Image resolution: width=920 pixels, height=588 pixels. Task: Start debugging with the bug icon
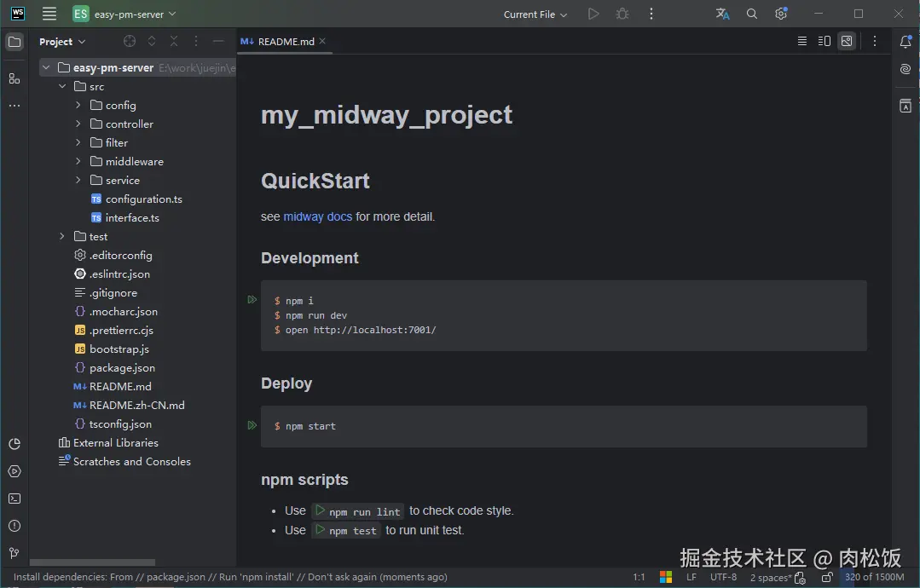622,14
